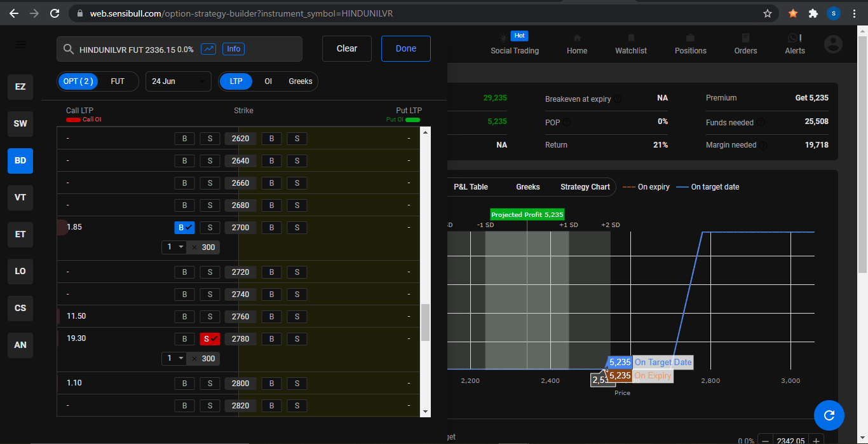Open lots dropdown for strike 2780
Image resolution: width=868 pixels, height=444 pixels.
point(174,359)
